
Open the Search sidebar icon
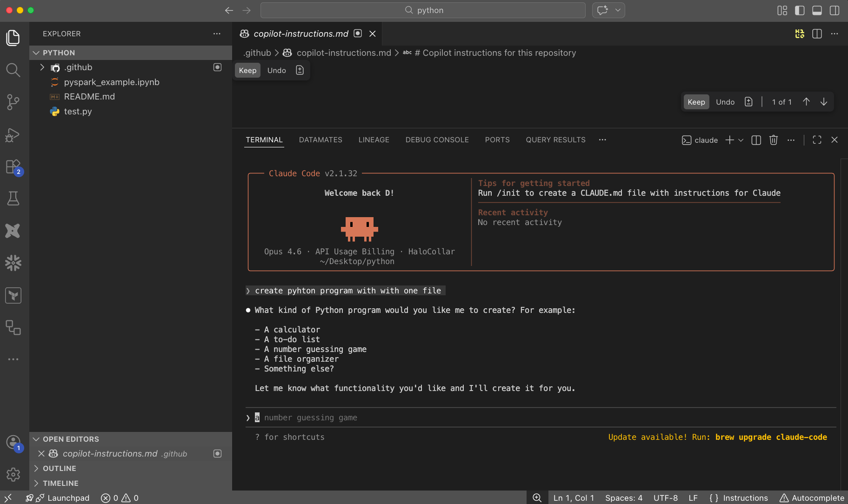[x=13, y=70]
